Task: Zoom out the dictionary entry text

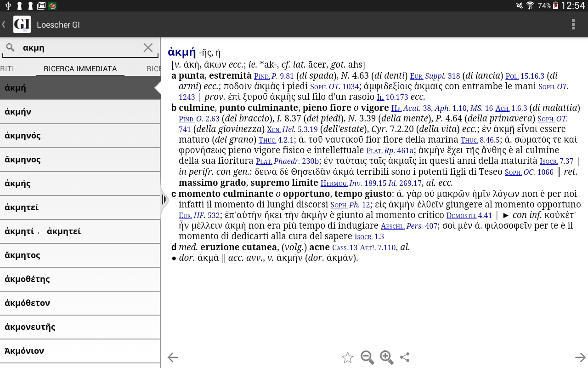Action: pyautogui.click(x=367, y=357)
